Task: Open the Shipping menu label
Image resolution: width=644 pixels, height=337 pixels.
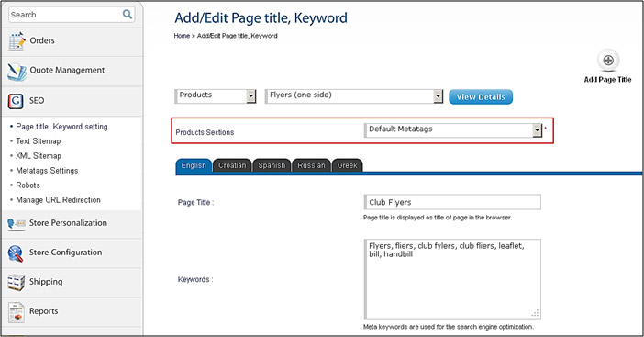Action: point(46,282)
